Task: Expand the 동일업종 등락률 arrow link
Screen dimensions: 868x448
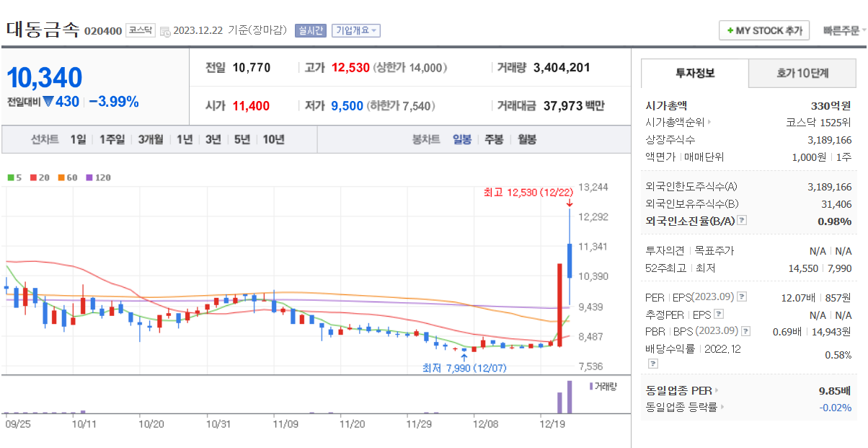Action: pyautogui.click(x=722, y=408)
